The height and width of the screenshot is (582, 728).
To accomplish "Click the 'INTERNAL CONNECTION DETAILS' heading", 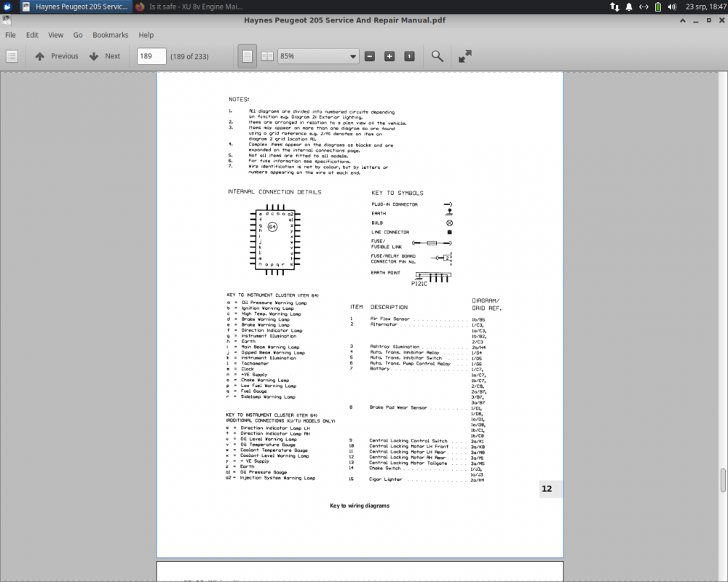I will click(274, 191).
